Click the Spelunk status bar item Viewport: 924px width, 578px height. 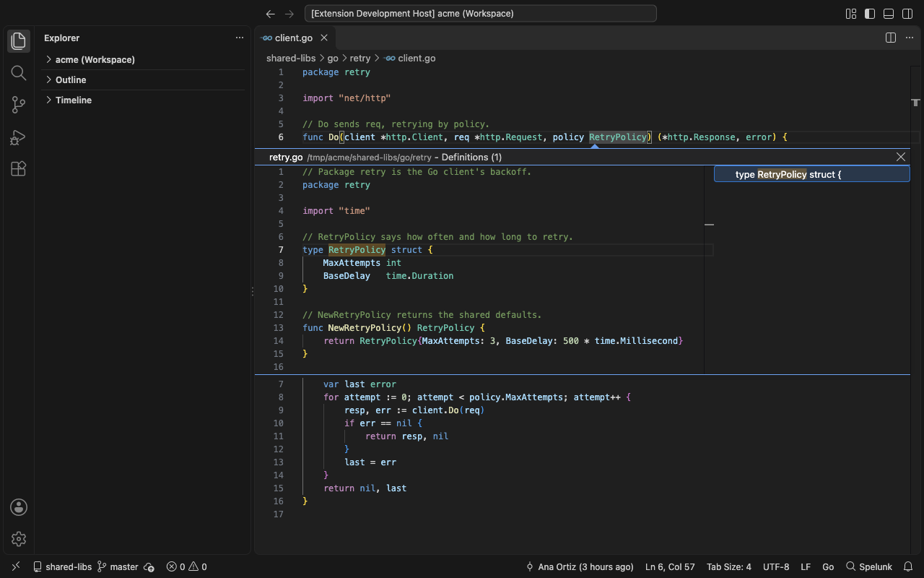point(869,566)
